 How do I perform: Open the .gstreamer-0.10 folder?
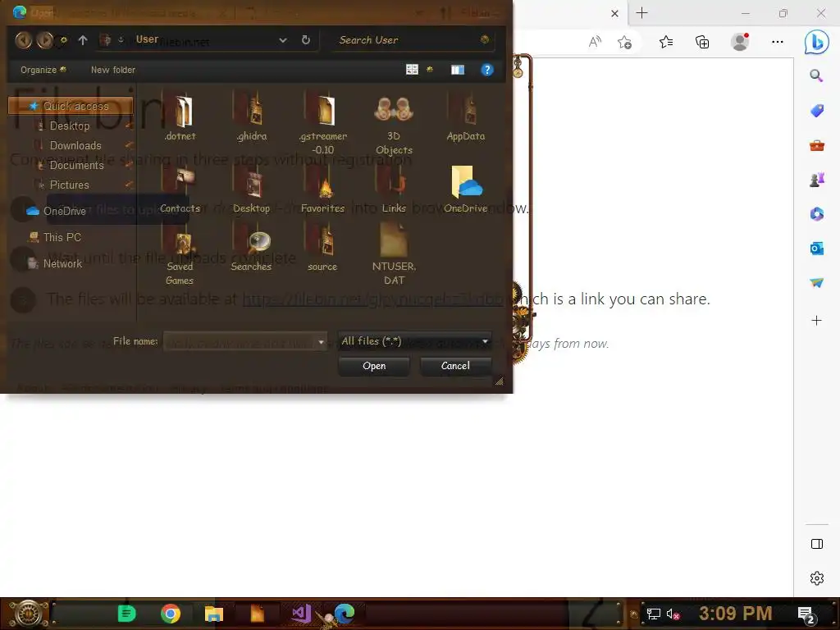(x=323, y=122)
